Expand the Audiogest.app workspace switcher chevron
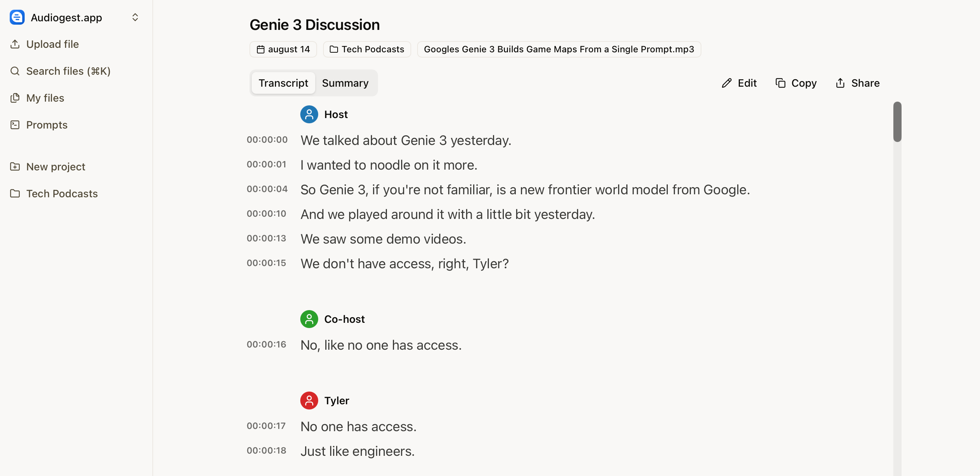 (135, 18)
